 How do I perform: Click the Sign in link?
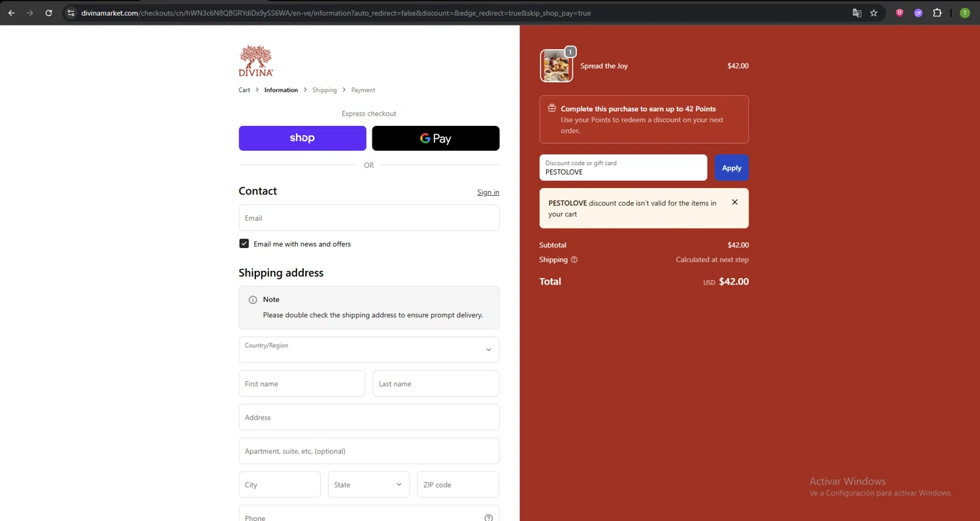488,192
